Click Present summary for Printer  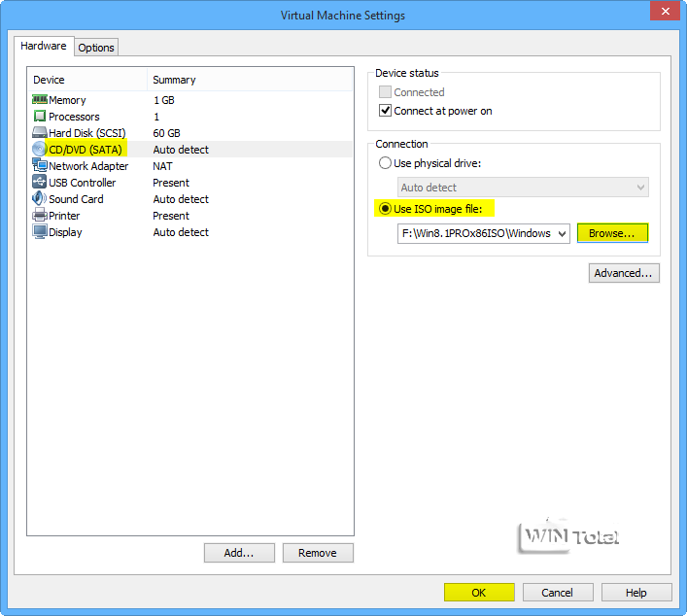(171, 216)
